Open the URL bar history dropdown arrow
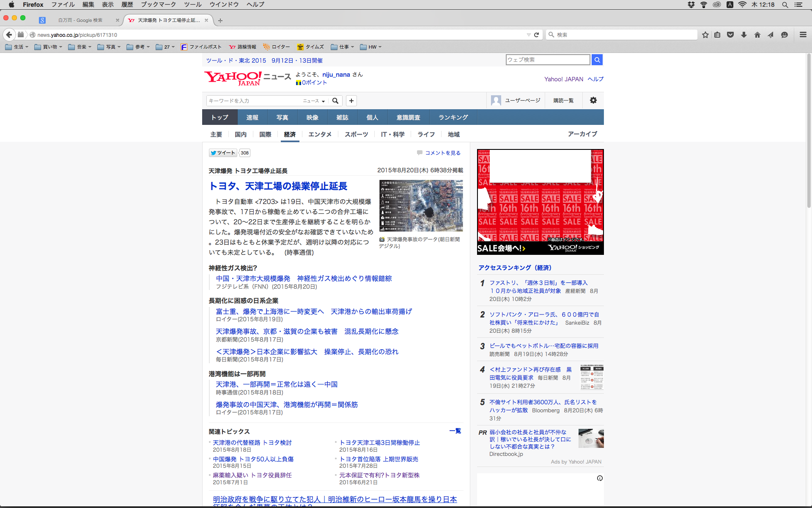Image resolution: width=812 pixels, height=508 pixels. pyautogui.click(x=529, y=35)
